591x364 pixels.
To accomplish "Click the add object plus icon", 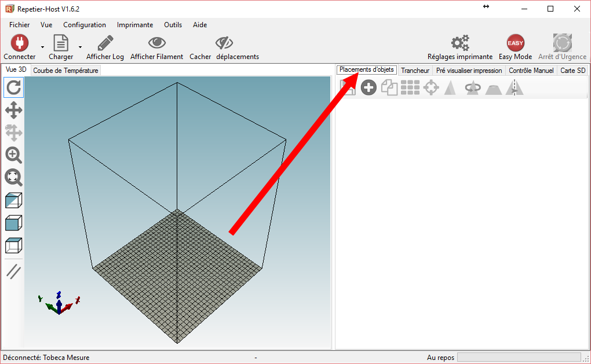I will pos(369,88).
